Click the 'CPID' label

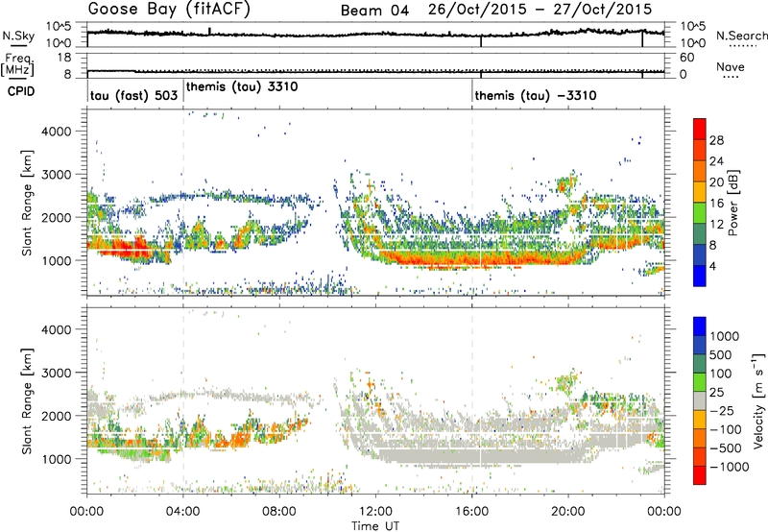coord(21,91)
